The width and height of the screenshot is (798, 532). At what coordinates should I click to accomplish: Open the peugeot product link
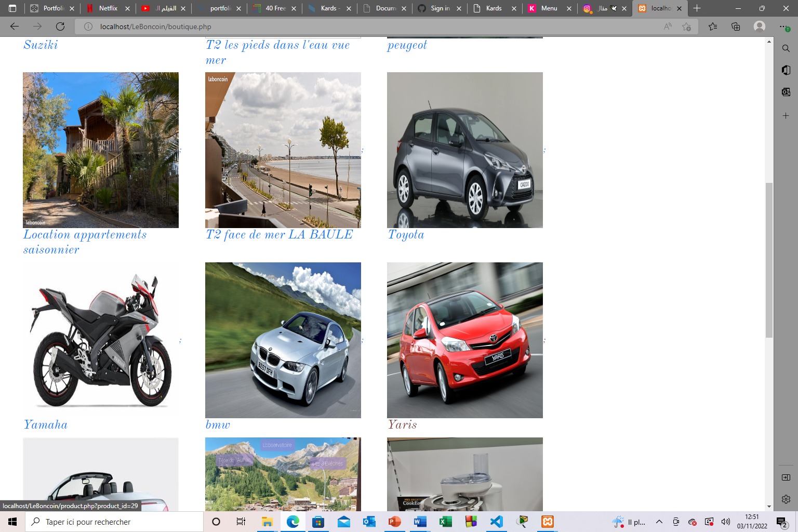point(407,45)
